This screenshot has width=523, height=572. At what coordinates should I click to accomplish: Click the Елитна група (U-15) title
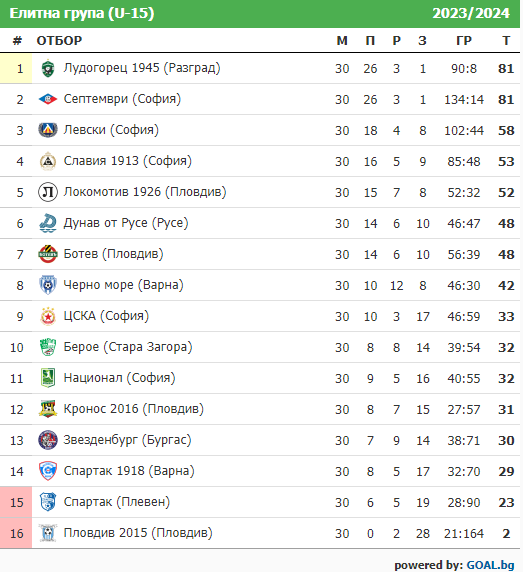(82, 13)
